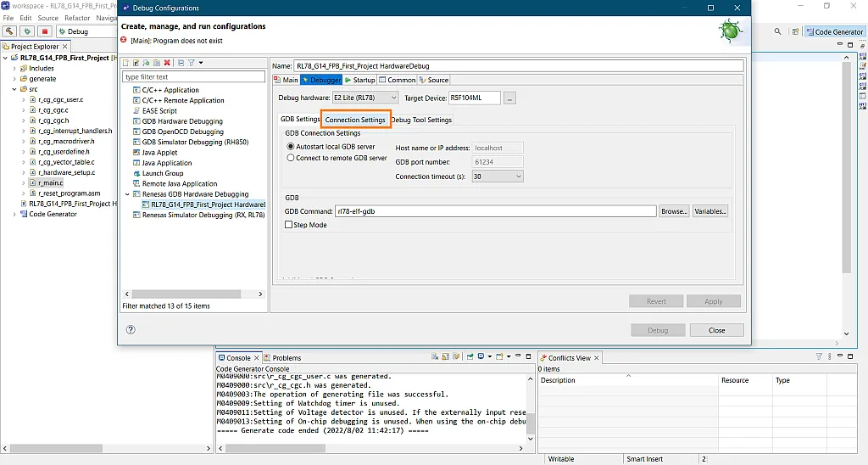868x465 pixels.
Task: Open the Debug Tool Settings sub-tab
Action: click(x=422, y=120)
